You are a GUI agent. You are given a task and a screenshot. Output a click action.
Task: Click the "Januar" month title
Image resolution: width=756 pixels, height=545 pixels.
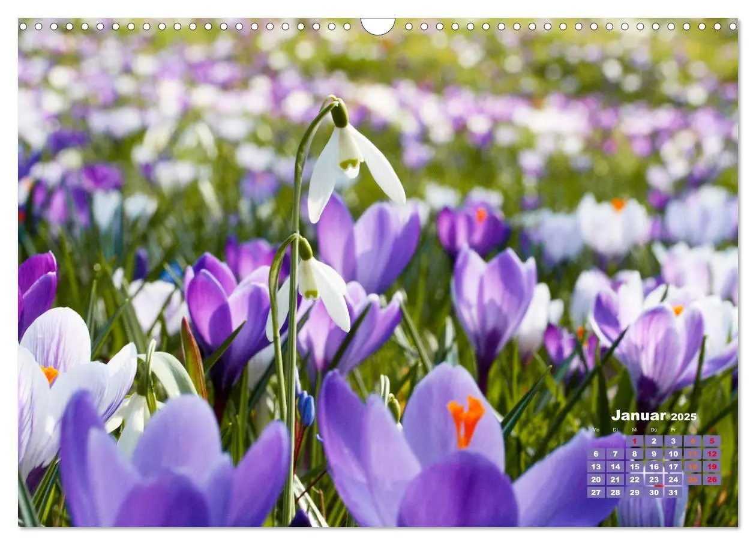click(638, 416)
